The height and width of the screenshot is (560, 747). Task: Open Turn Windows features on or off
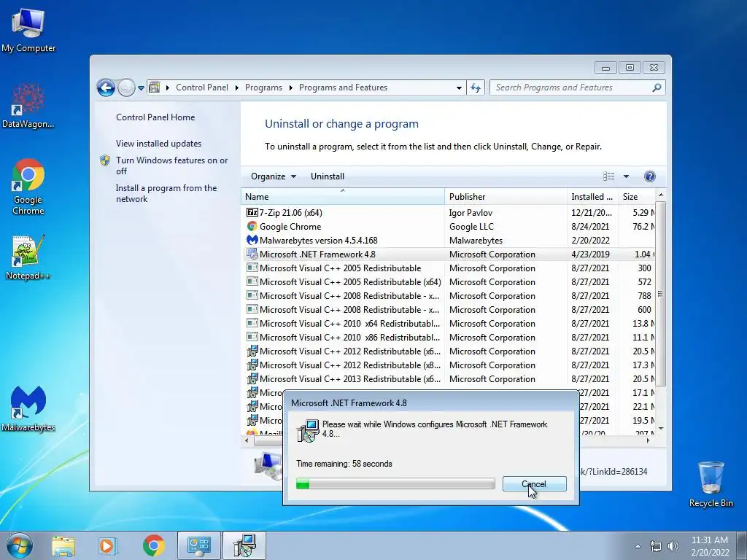click(x=172, y=166)
